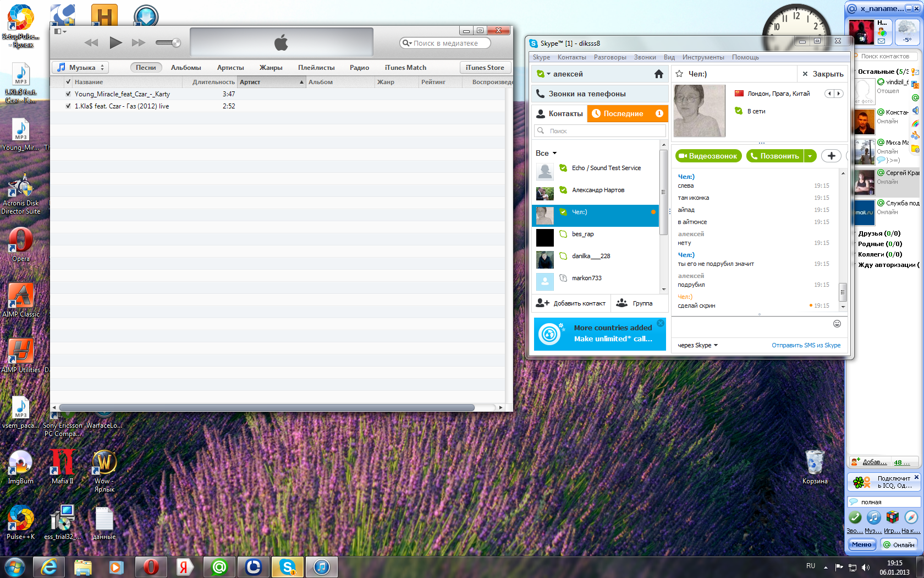Image resolution: width=924 pixels, height=578 pixels.
Task: Expand the 'Все' contact filter dropdown in Skype
Action: tap(546, 153)
